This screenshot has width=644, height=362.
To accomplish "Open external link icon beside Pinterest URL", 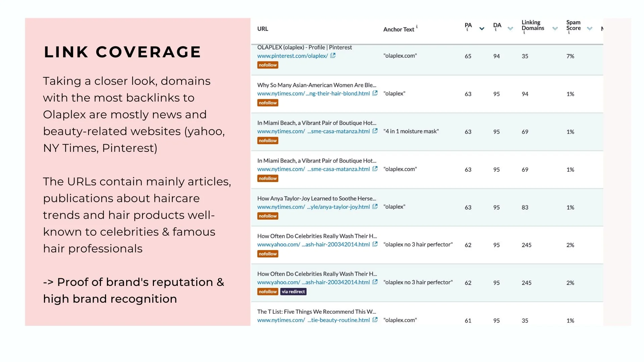I will [333, 56].
